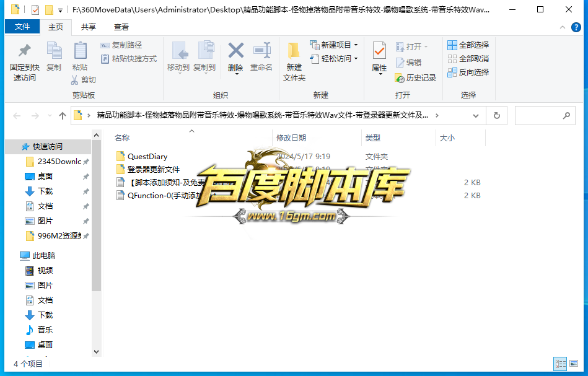This screenshot has width=588, height=376.
Task: Switch to Large icons view in status bar
Action: [574, 364]
